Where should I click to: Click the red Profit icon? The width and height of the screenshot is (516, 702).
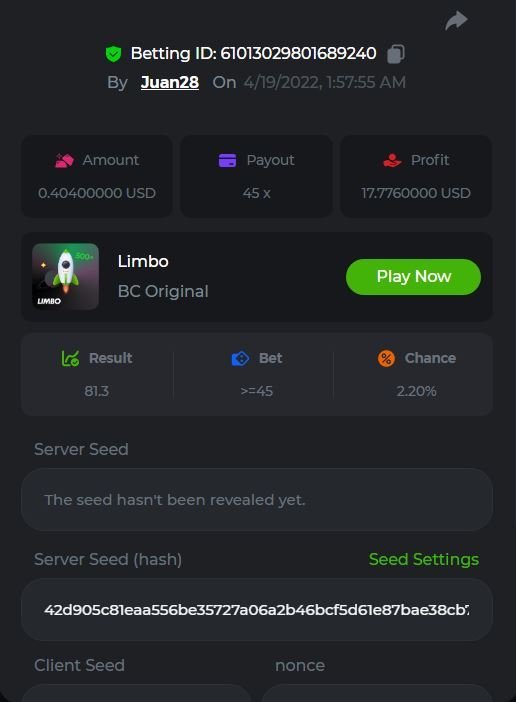pos(392,160)
